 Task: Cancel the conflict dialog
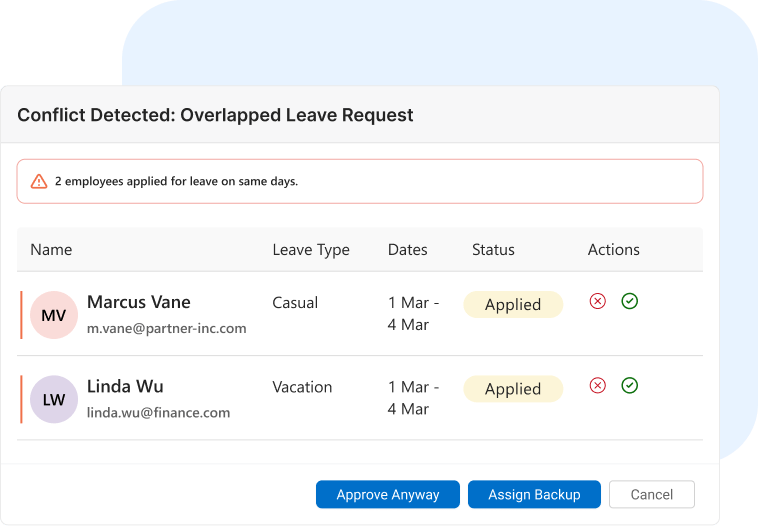[652, 495]
